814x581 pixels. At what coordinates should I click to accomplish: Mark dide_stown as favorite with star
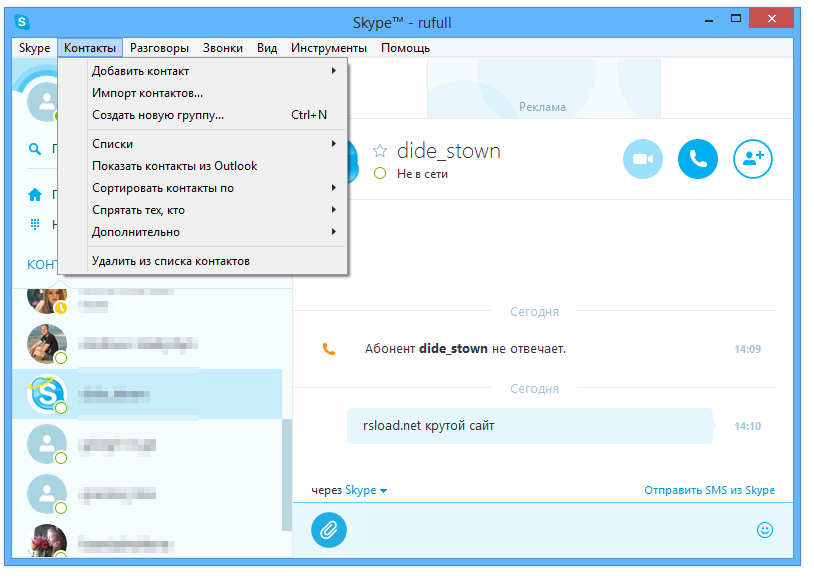[x=380, y=151]
